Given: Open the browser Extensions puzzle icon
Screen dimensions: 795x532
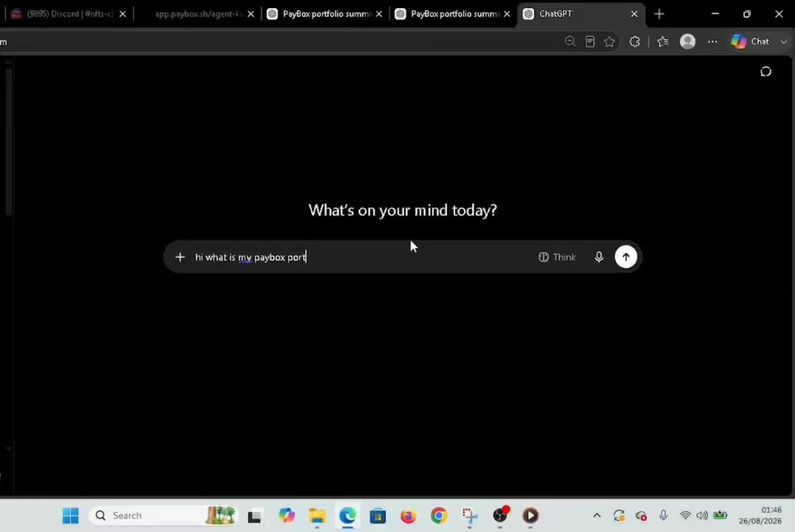Looking at the screenshot, I should tap(634, 42).
